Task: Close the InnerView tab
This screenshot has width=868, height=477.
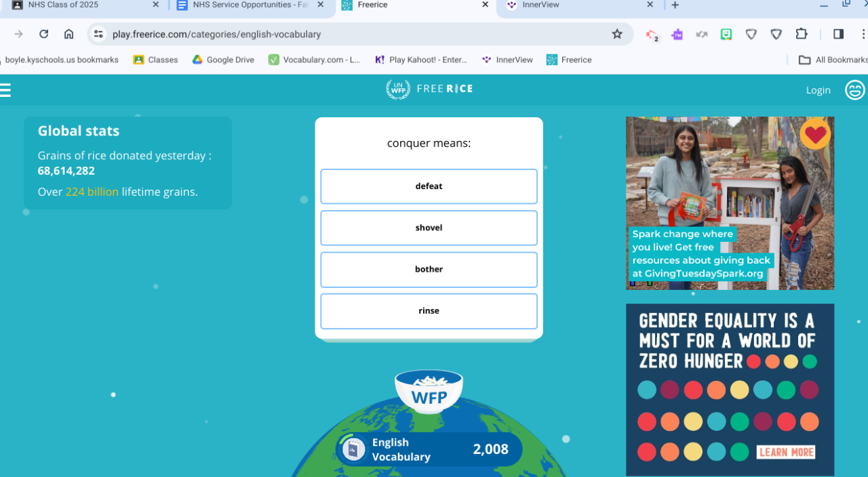Action: (x=650, y=5)
